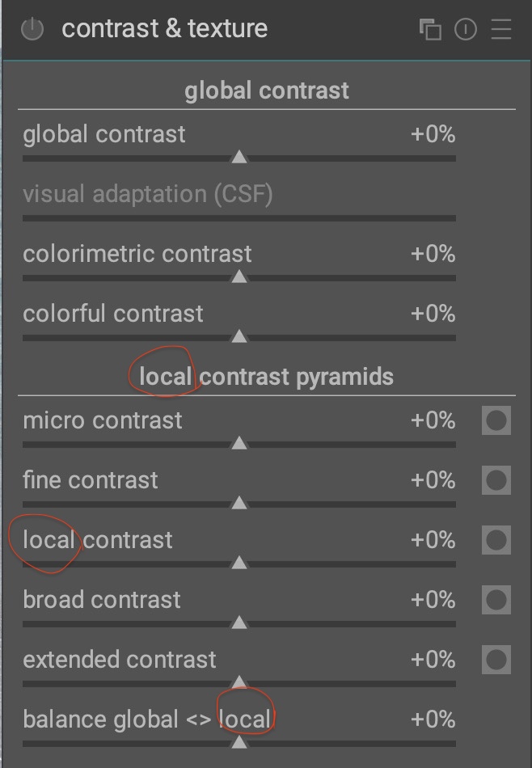Screen dimensions: 532x768
Task: Collapse the local contrast pyramids section
Action: click(267, 377)
